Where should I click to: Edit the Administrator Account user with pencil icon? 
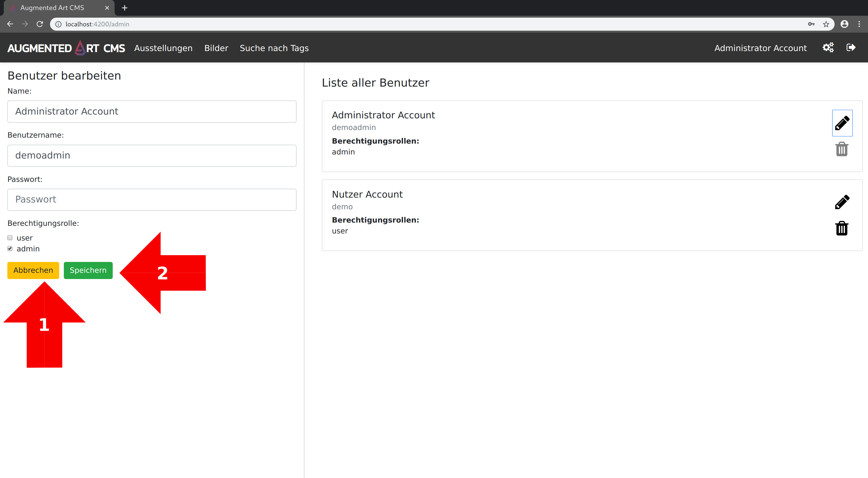(x=842, y=123)
